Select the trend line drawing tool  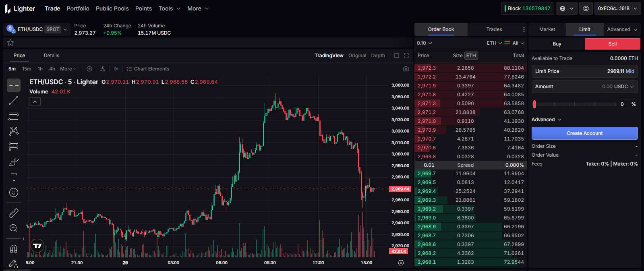pos(14,101)
